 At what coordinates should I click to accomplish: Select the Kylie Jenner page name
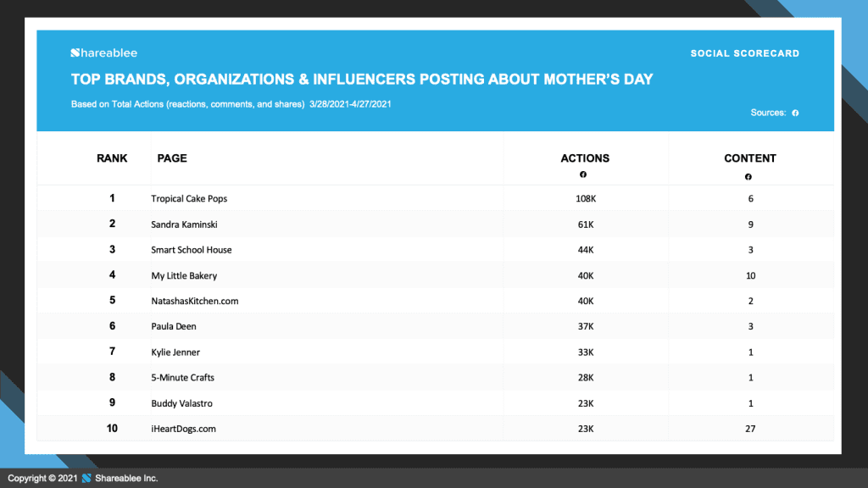click(175, 352)
